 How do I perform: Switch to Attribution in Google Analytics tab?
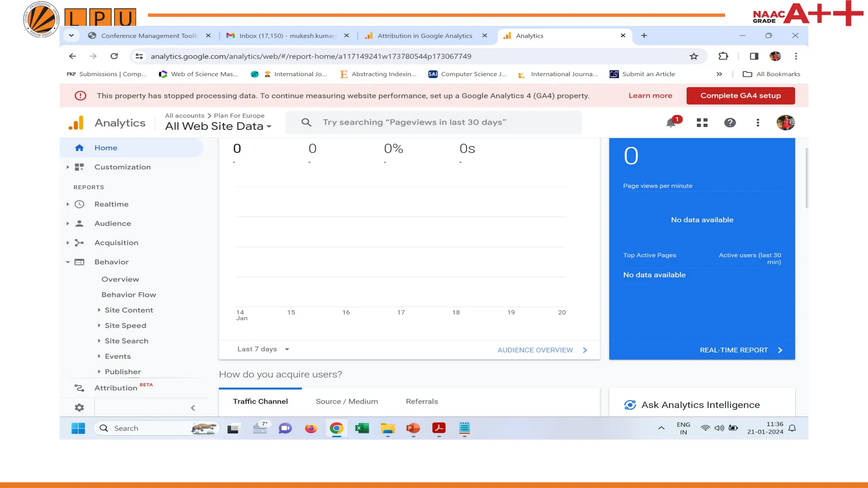(x=424, y=36)
